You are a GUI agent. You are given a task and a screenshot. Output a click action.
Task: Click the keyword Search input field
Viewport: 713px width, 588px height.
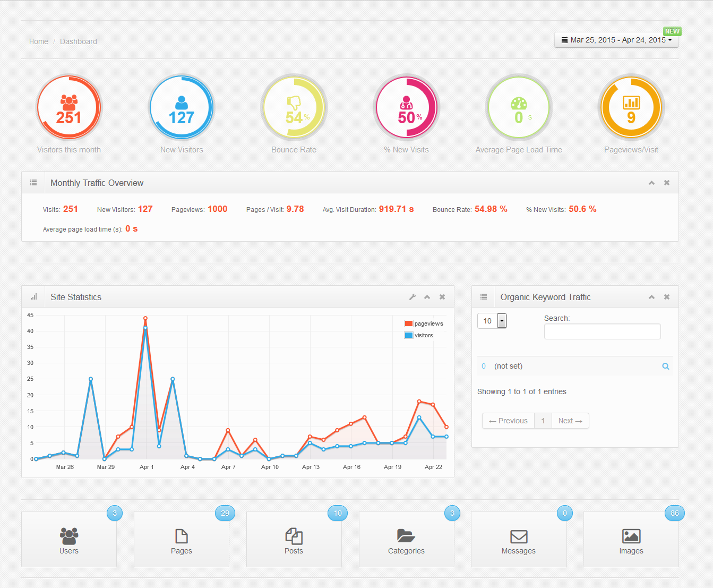[x=602, y=331]
